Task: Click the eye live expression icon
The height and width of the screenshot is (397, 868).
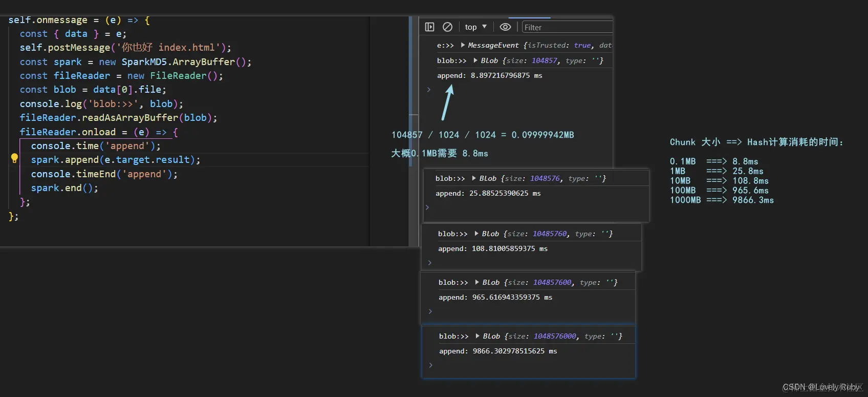Action: pyautogui.click(x=505, y=27)
